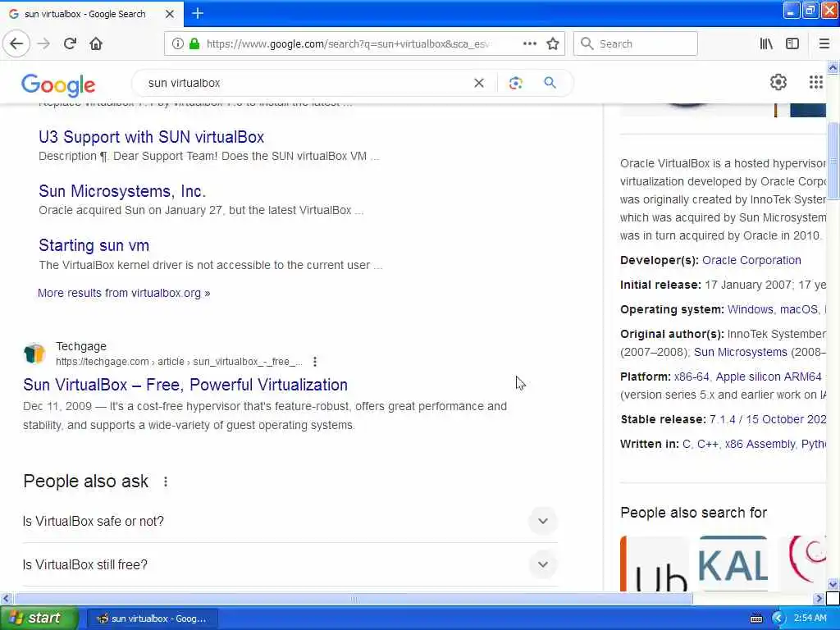Go back using the browser back arrow

coord(16,43)
